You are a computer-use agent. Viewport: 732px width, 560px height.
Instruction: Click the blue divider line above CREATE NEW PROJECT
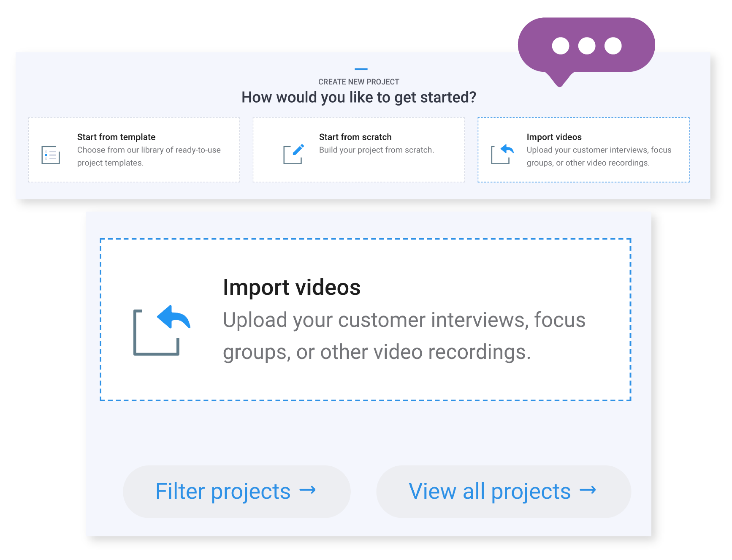tap(359, 69)
